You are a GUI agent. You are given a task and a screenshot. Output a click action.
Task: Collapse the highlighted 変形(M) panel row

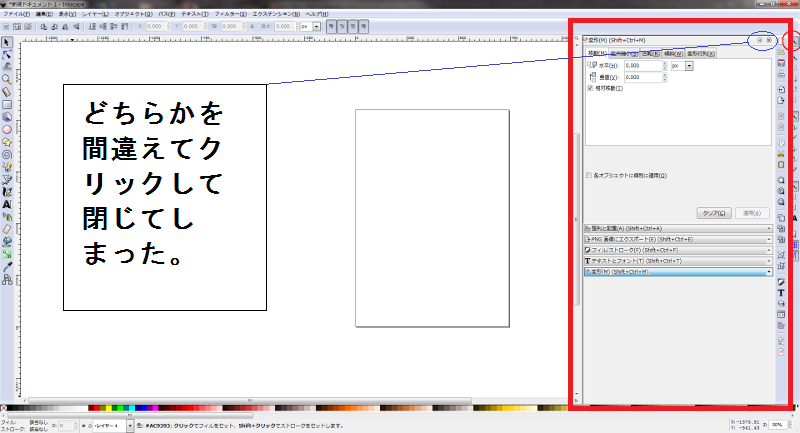click(678, 272)
